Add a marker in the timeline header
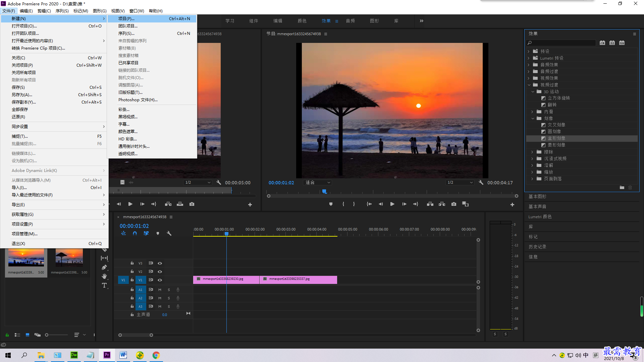Image resolution: width=644 pixels, height=362 pixels. click(x=158, y=234)
